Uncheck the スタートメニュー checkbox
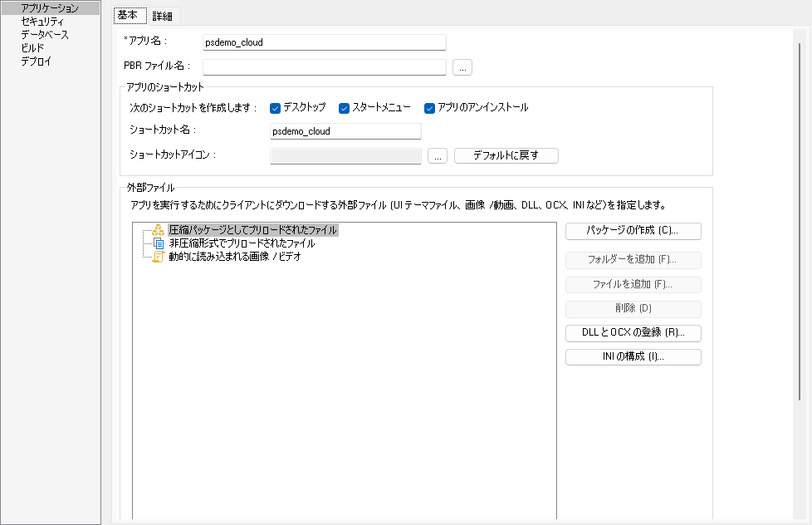 [x=345, y=108]
